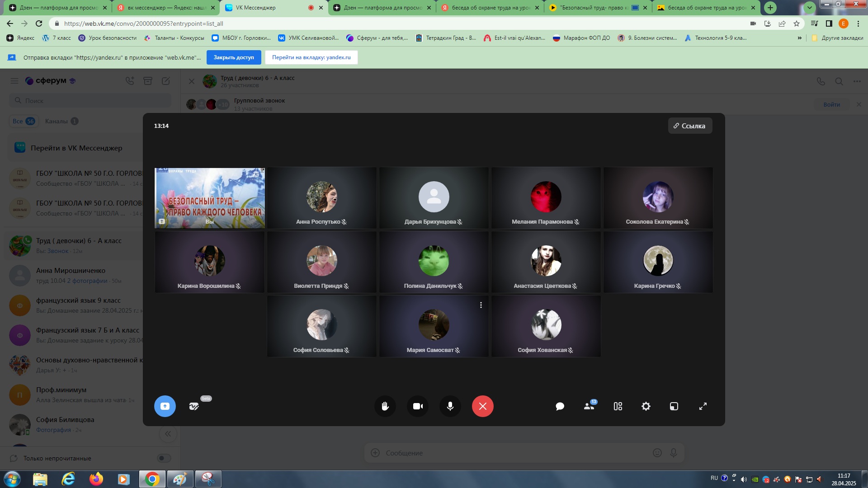Start a call using the phone icon in chat header
This screenshot has width=868, height=488.
821,81
